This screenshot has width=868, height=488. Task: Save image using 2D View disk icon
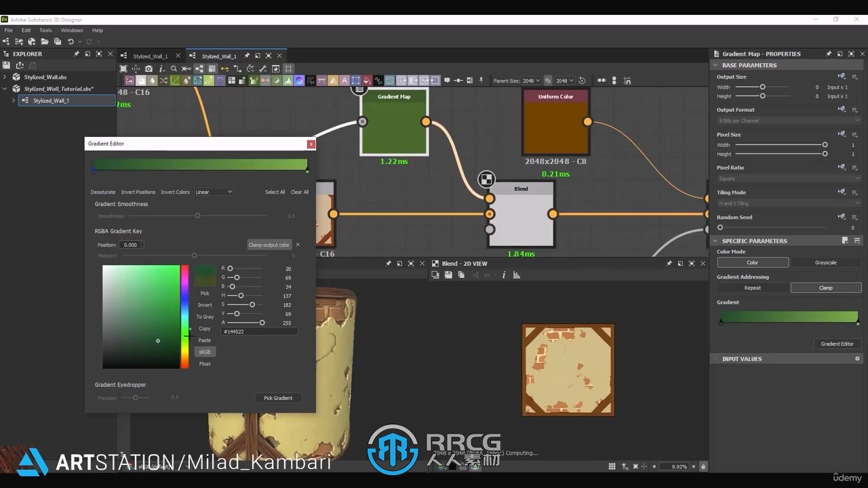tap(448, 274)
